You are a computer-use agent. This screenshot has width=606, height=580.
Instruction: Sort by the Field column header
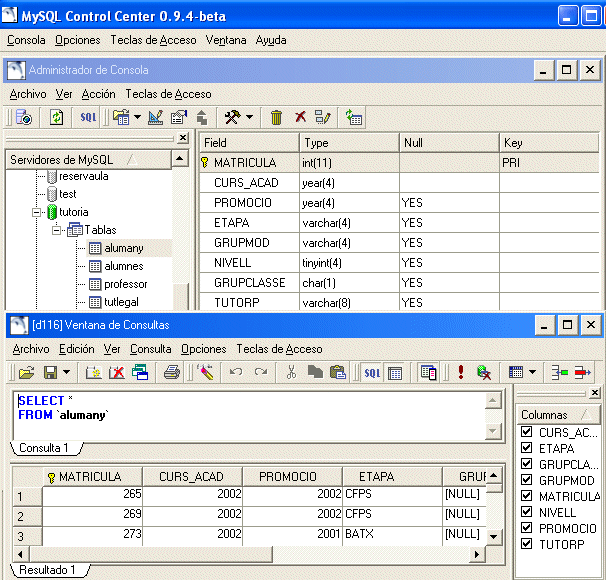(x=249, y=143)
